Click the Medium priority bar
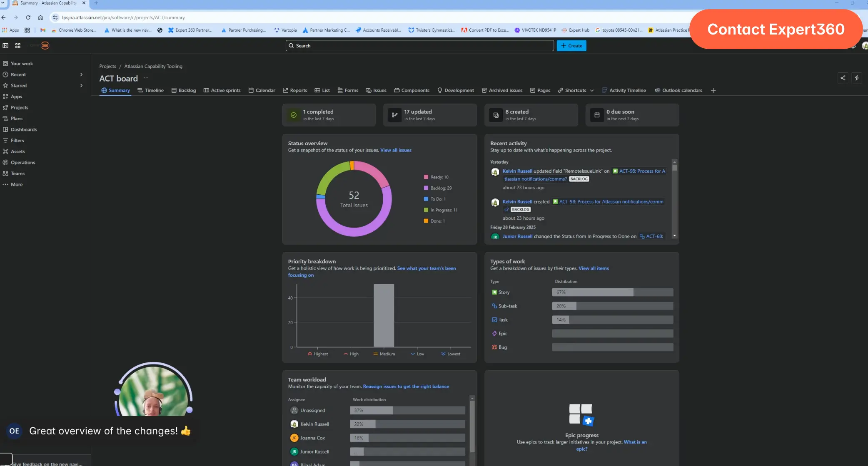This screenshot has width=868, height=466. 384,315
